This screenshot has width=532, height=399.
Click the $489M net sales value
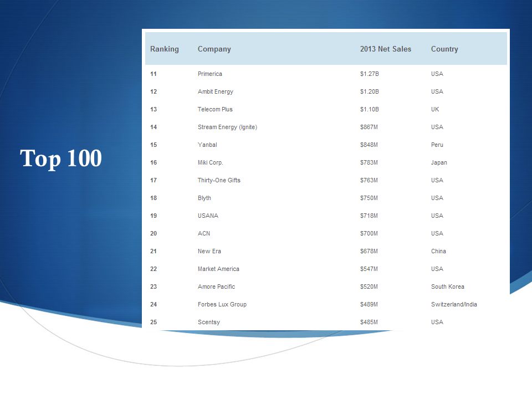click(x=369, y=304)
